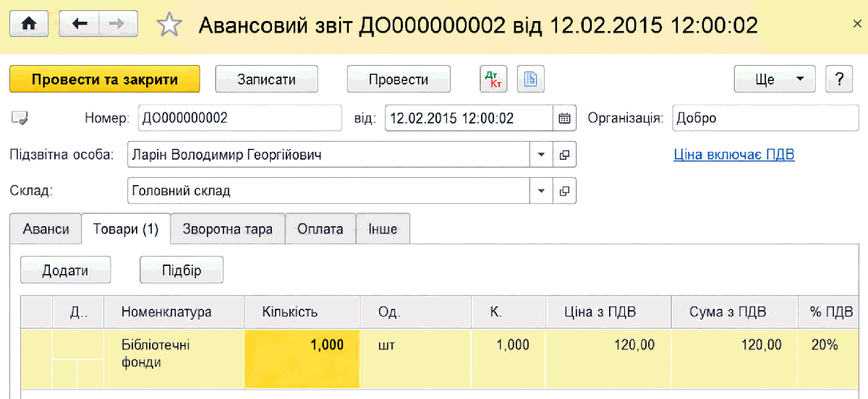Select the Сума з ПДВ cell 120,00

pyautogui.click(x=734, y=359)
